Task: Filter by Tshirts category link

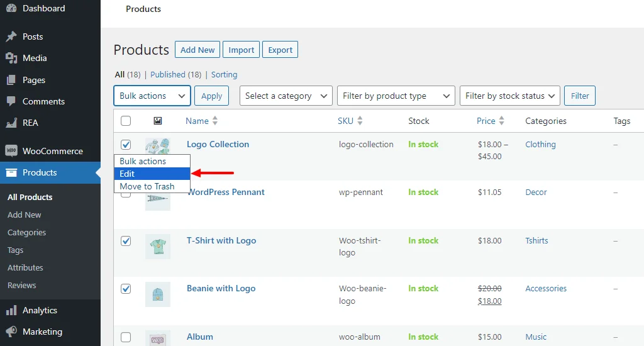Action: (537, 240)
